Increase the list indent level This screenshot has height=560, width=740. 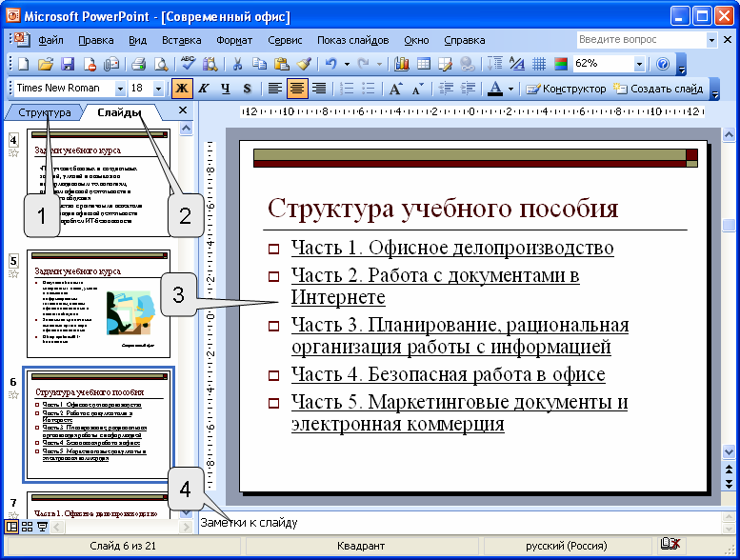468,89
